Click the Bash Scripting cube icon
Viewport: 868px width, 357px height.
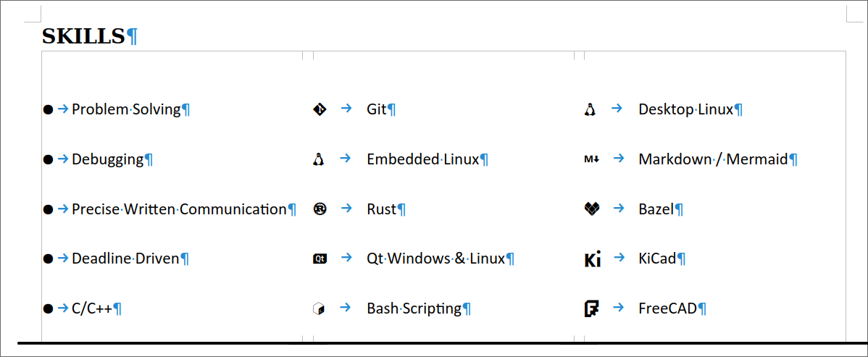(318, 308)
